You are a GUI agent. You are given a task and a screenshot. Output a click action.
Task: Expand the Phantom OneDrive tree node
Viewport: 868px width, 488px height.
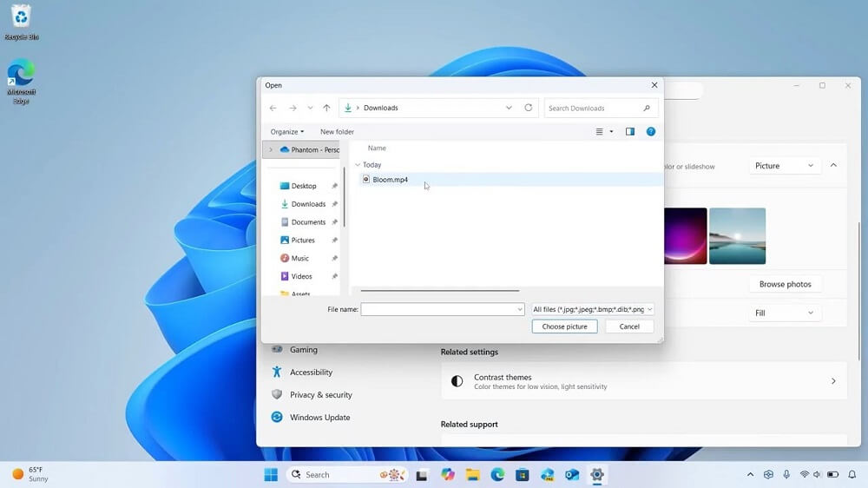271,150
